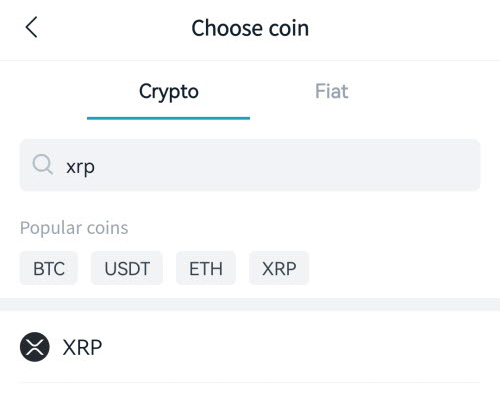The height and width of the screenshot is (411, 500).
Task: Click the blue underline beneath Crypto
Action: tap(168, 118)
